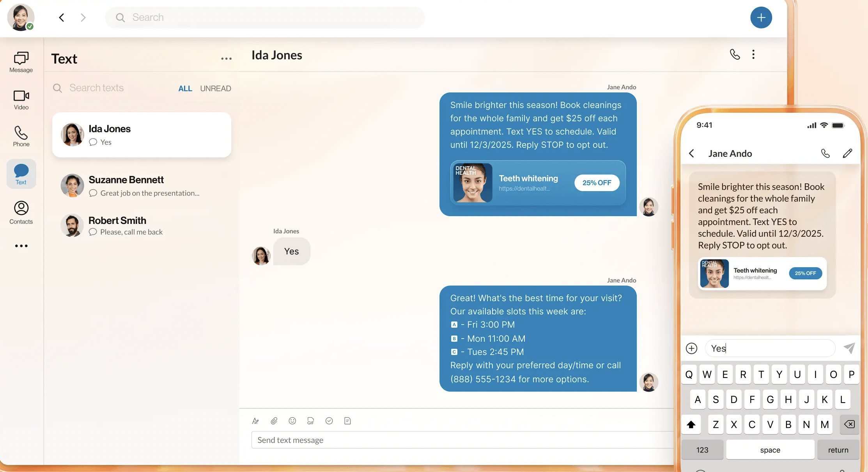Tap the phone's plus attachment button
The width and height of the screenshot is (868, 472).
(691, 348)
